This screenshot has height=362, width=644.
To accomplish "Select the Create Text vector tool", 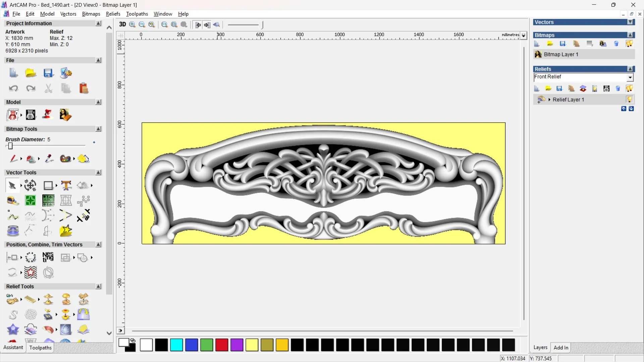I will 66,185.
